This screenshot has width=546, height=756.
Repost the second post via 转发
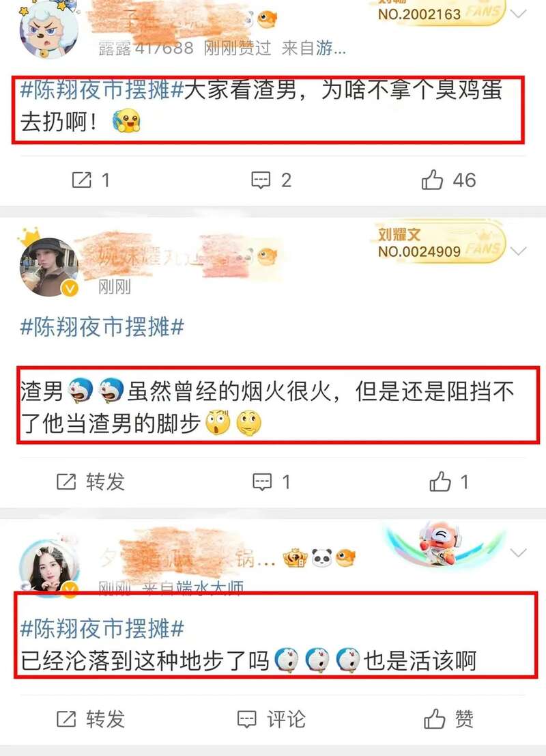[x=91, y=481]
